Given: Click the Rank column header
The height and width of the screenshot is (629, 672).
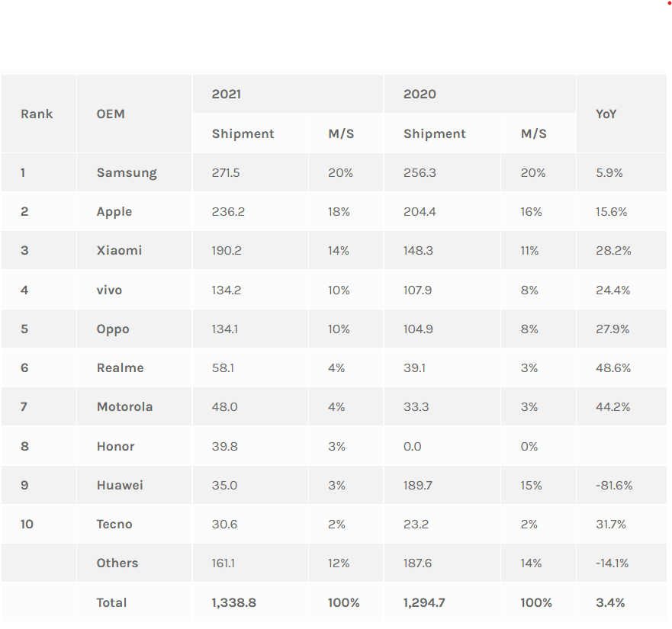Looking at the screenshot, I should tap(37, 114).
